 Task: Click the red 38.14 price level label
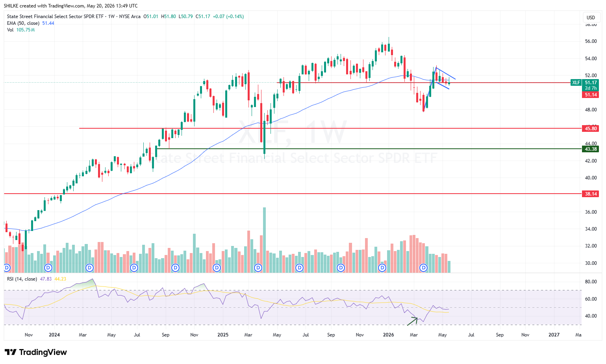click(x=591, y=194)
